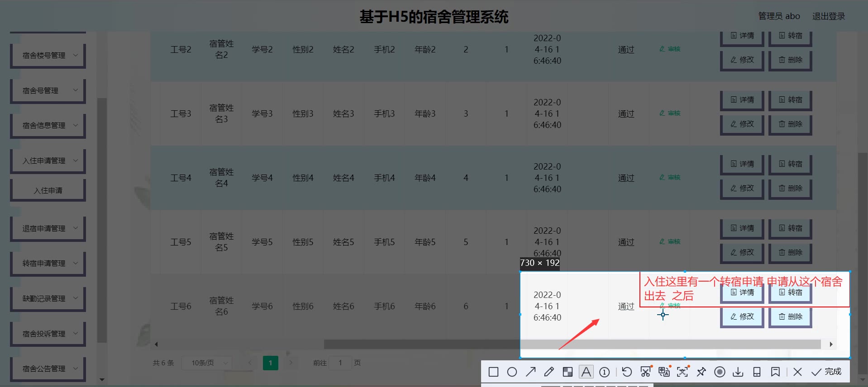The image size is (868, 387).
Task: Finish capture with 完成 button
Action: pos(826,372)
